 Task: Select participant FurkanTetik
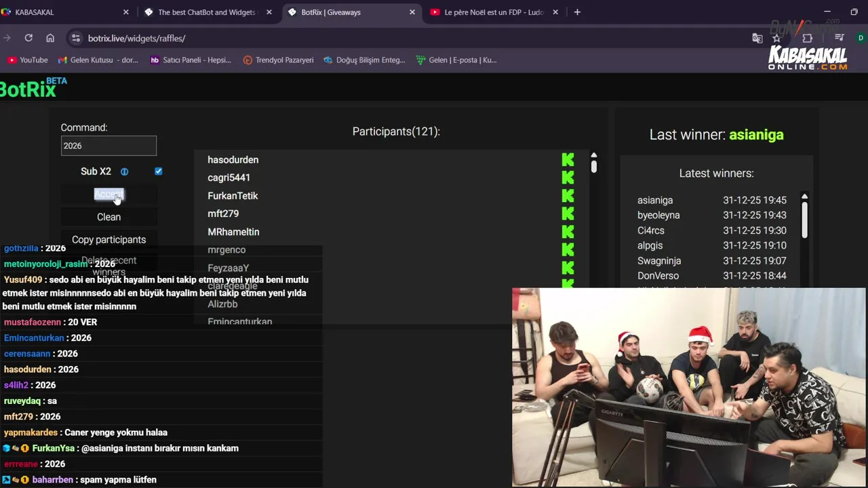(x=233, y=196)
